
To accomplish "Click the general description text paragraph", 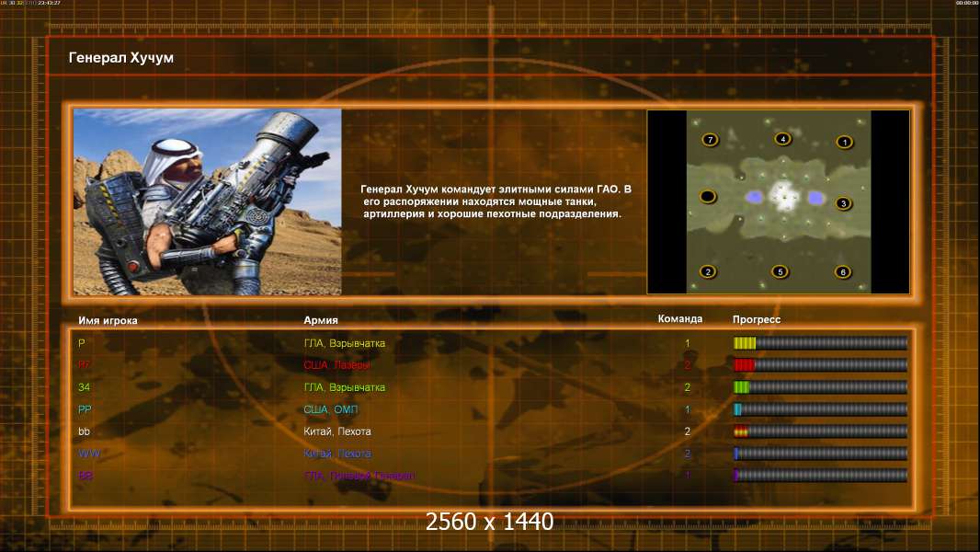I will pyautogui.click(x=496, y=201).
